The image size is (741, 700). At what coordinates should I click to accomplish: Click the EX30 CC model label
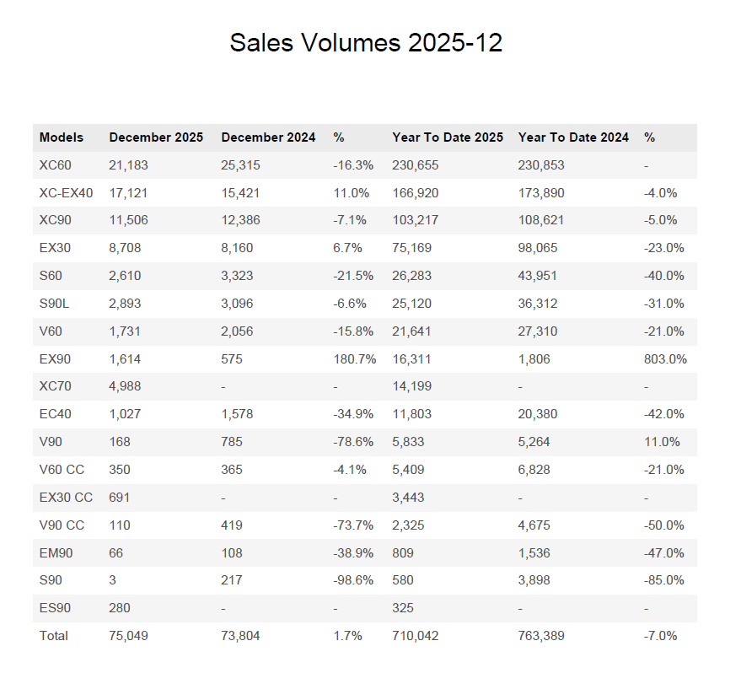click(66, 498)
